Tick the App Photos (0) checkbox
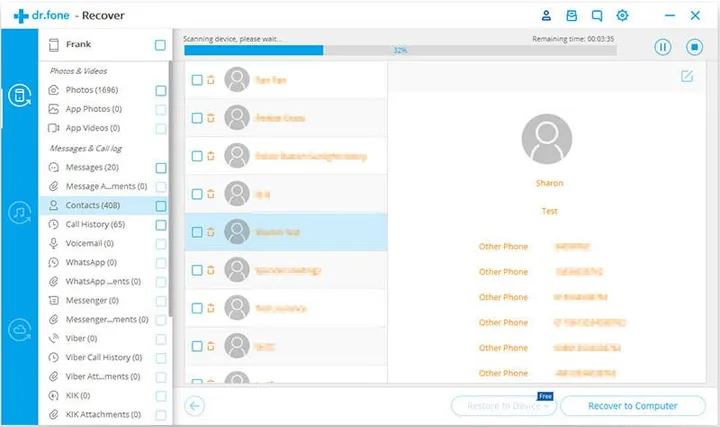 pos(161,110)
